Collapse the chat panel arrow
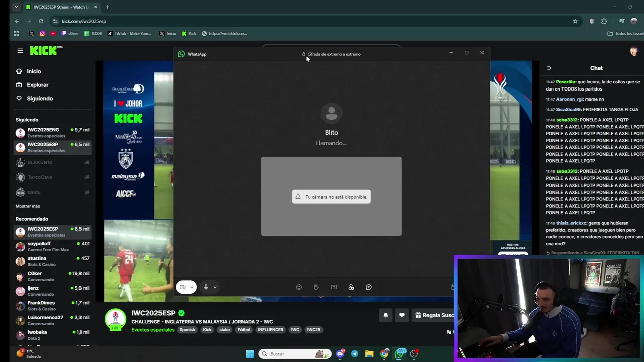This screenshot has width=644, height=362. pyautogui.click(x=549, y=68)
